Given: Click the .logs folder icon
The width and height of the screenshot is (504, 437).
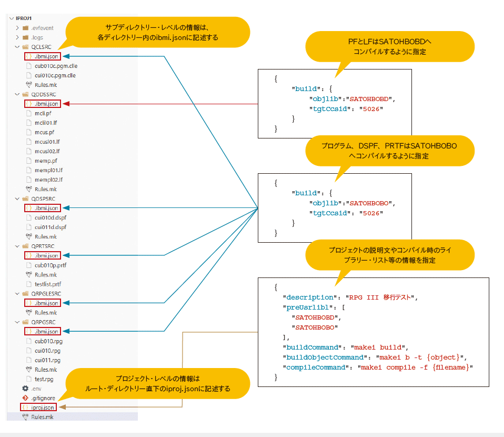Looking at the screenshot, I should click(25, 37).
